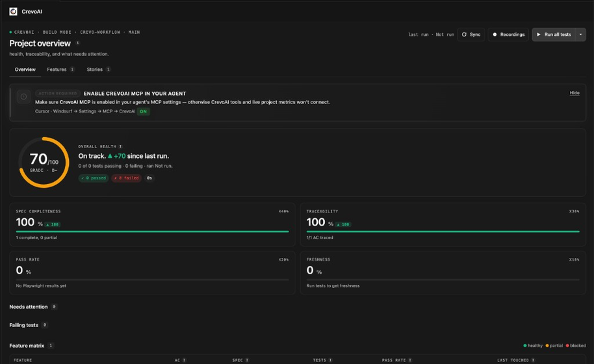The height and width of the screenshot is (364, 594).
Task: Switch to the Features tab
Action: pyautogui.click(x=60, y=70)
